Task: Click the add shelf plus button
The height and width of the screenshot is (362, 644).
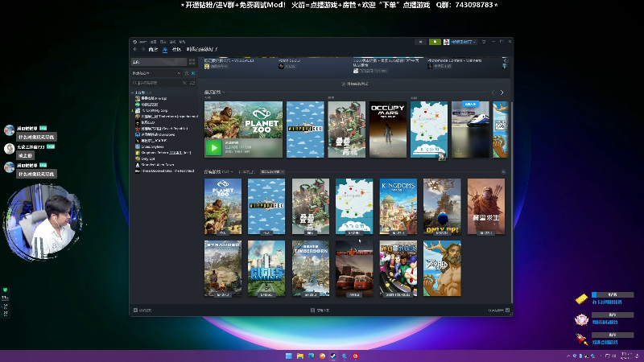Action: click(x=354, y=84)
